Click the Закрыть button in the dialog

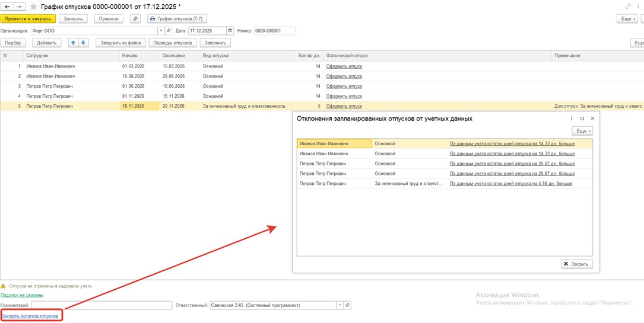click(x=576, y=264)
